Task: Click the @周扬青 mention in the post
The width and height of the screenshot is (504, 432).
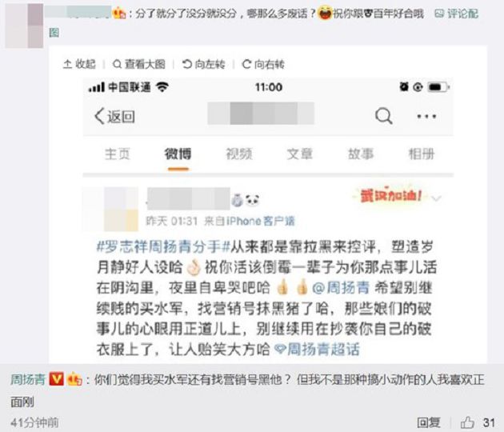Action: (341, 288)
